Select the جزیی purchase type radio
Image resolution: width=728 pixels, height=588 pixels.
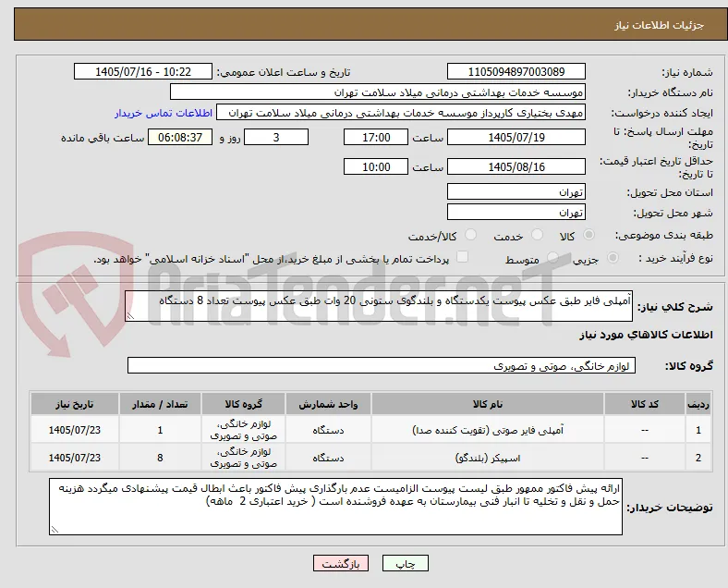tap(613, 258)
